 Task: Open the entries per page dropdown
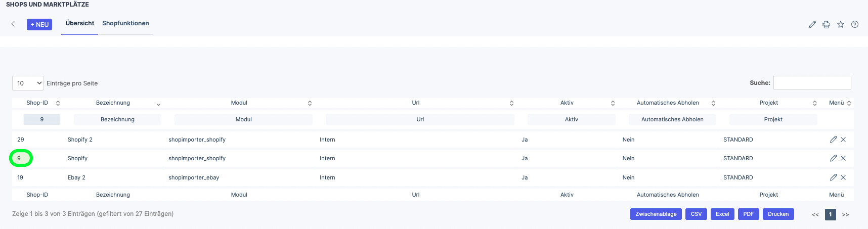coord(28,83)
